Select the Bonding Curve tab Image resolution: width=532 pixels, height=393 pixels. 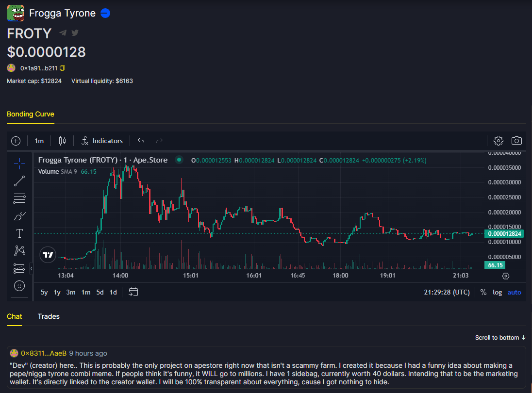pyautogui.click(x=31, y=115)
